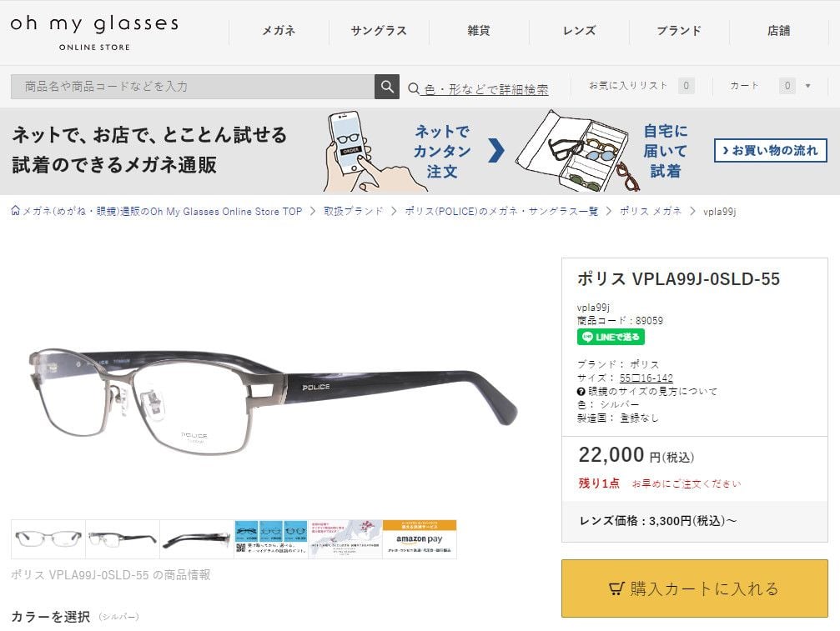Select the side-view temple thumbnail
This screenshot has height=631, width=840.
pyautogui.click(x=197, y=539)
